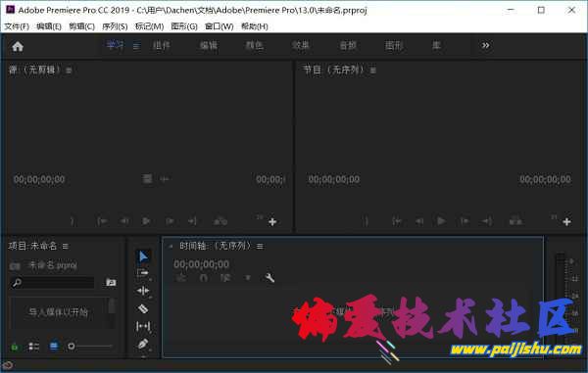This screenshot has height=373, width=588.
Task: Go to the Home screen icon
Action: (18, 46)
